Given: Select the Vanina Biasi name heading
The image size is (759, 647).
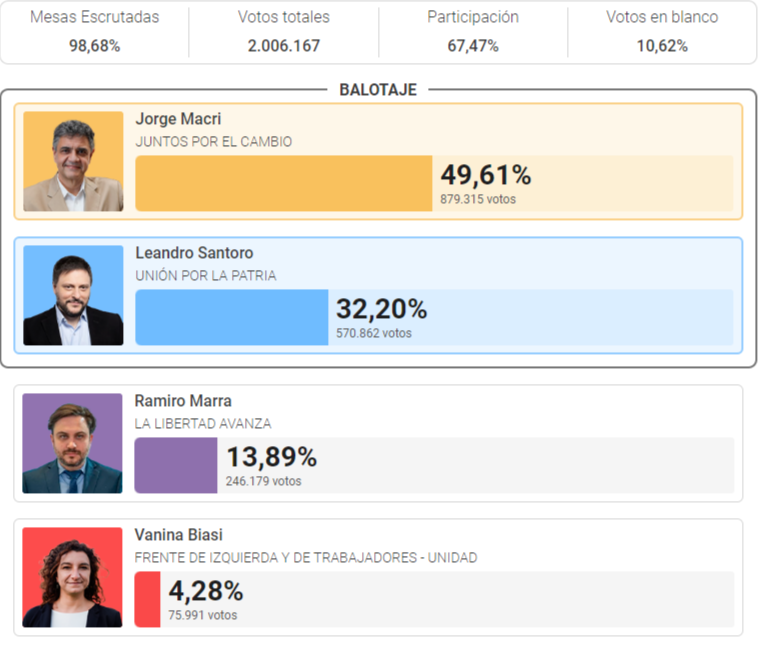Looking at the screenshot, I should (179, 535).
